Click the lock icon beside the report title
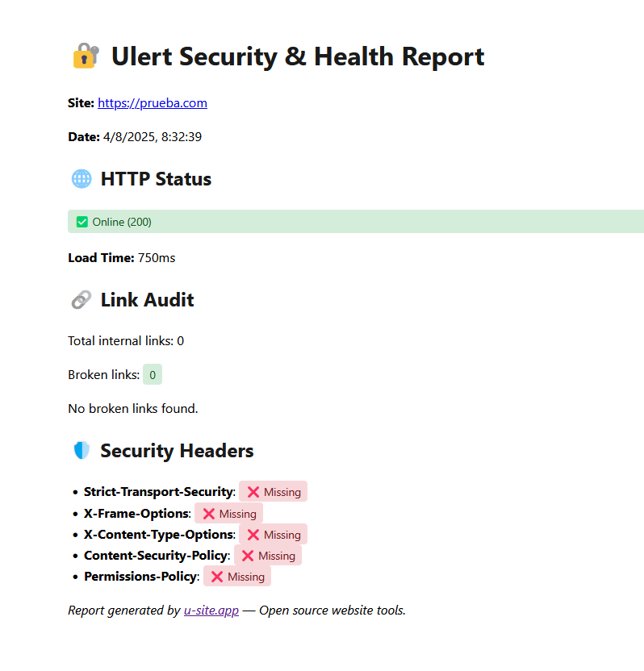644x671 pixels. [x=86, y=56]
